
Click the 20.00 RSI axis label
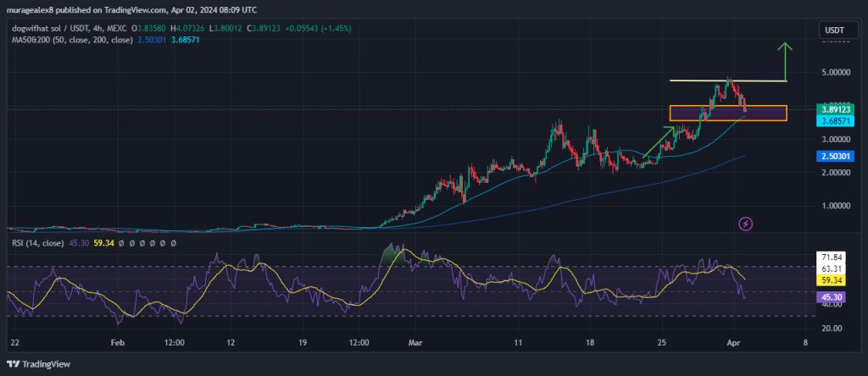pyautogui.click(x=832, y=328)
